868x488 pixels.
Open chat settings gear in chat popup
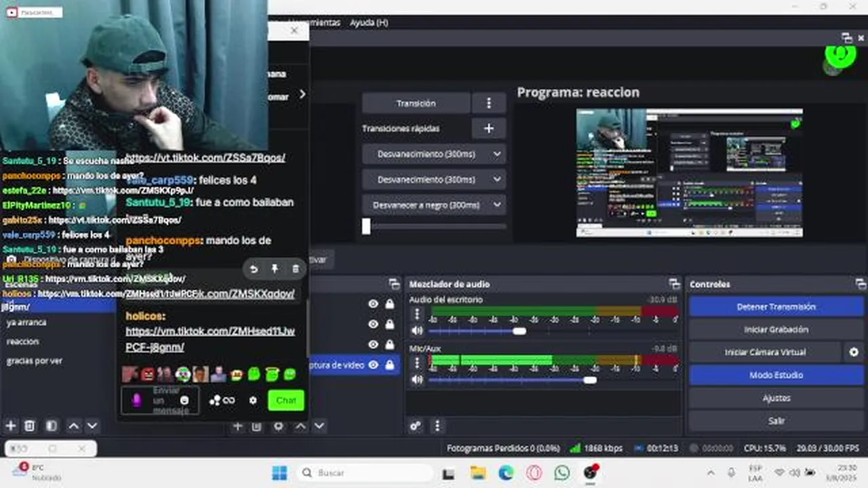(253, 401)
